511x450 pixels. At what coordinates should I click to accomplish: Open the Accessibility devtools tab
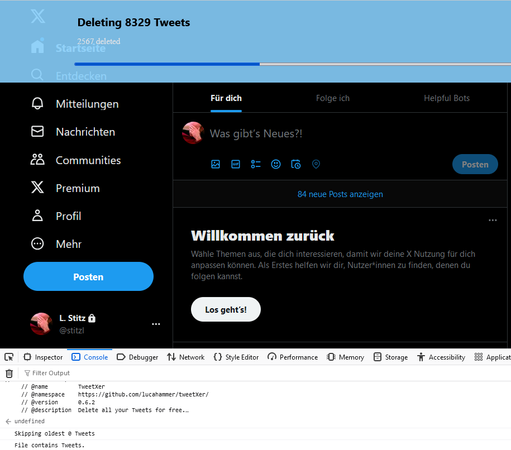pos(441,357)
